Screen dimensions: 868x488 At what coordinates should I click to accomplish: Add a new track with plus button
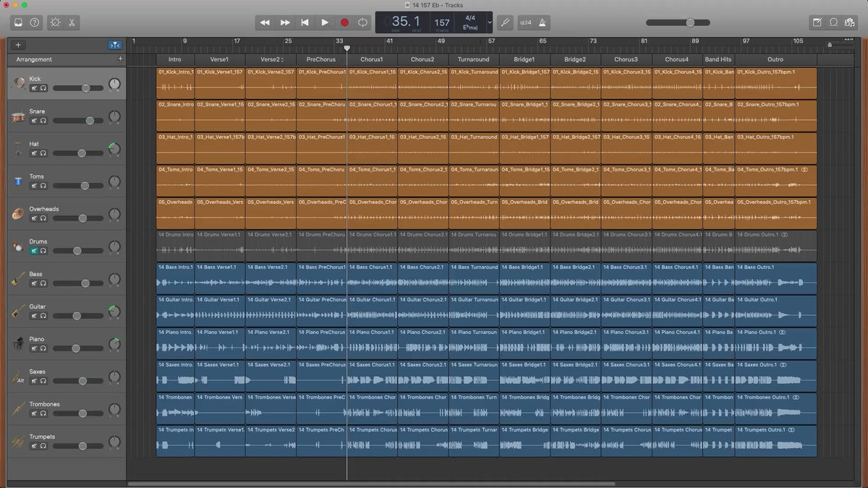pyautogui.click(x=18, y=45)
